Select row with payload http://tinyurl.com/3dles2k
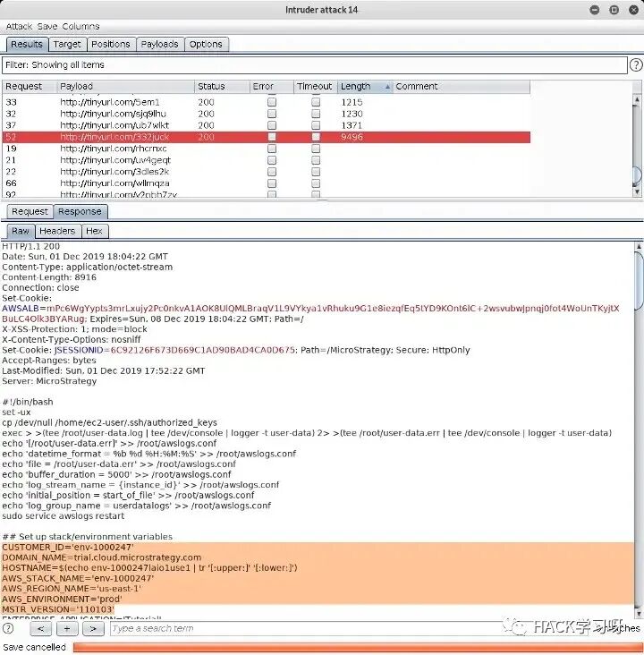 [x=267, y=172]
